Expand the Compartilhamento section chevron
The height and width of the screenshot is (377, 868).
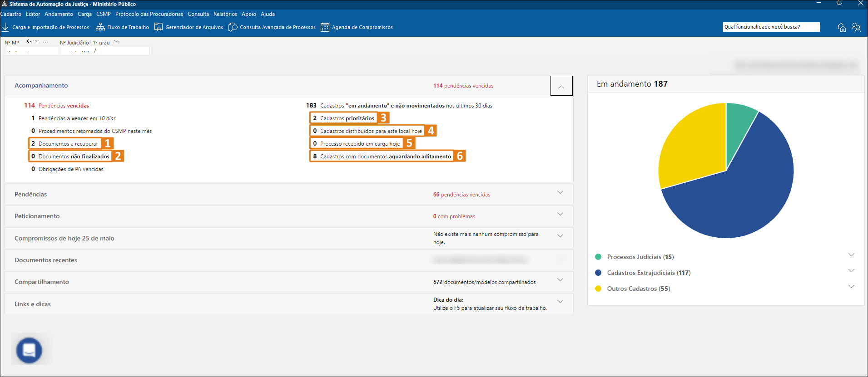(560, 280)
